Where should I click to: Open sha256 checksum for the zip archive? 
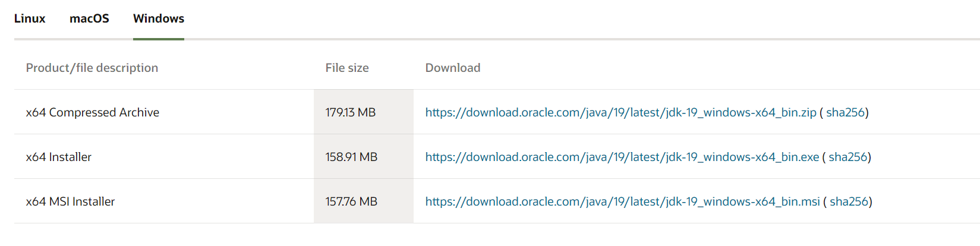pyautogui.click(x=845, y=112)
